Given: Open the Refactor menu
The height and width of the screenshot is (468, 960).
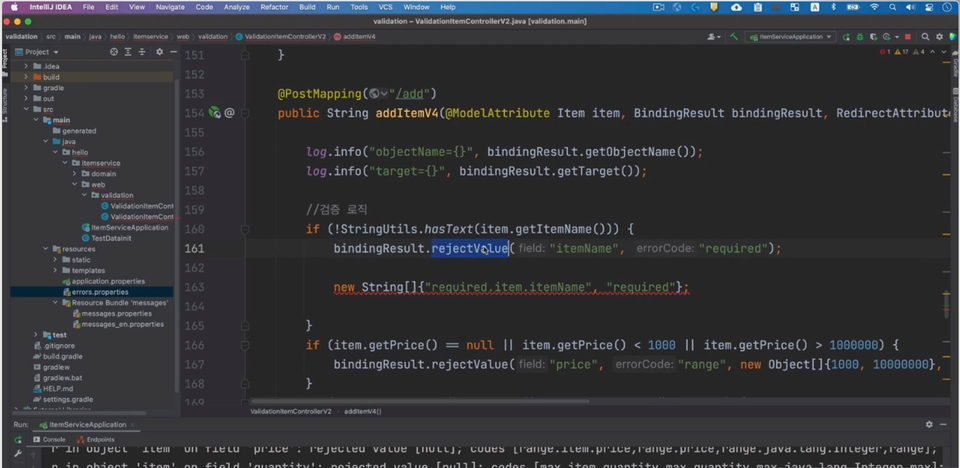Looking at the screenshot, I should 274,7.
